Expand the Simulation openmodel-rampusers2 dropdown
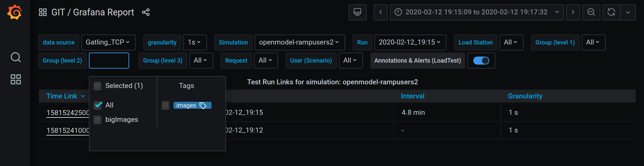 coord(299,43)
